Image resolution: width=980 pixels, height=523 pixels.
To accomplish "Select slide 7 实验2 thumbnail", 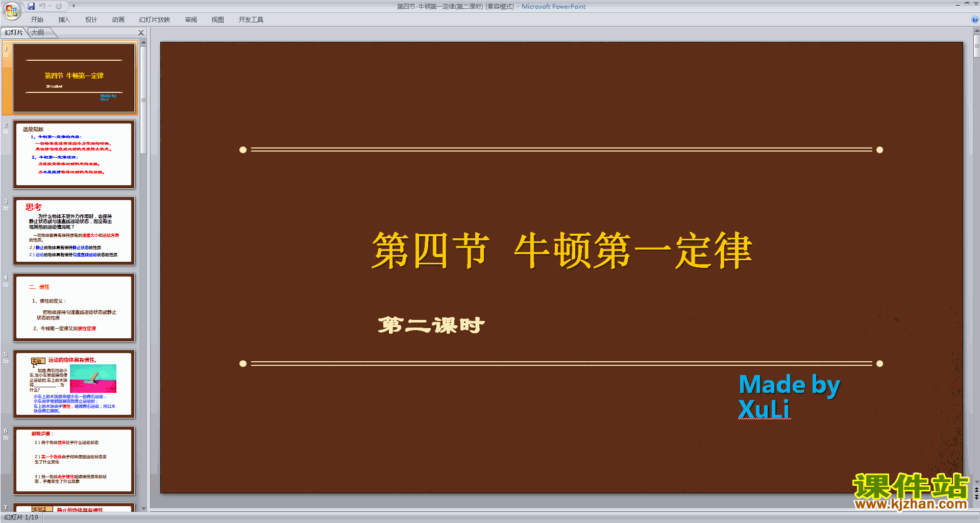I will [x=74, y=507].
